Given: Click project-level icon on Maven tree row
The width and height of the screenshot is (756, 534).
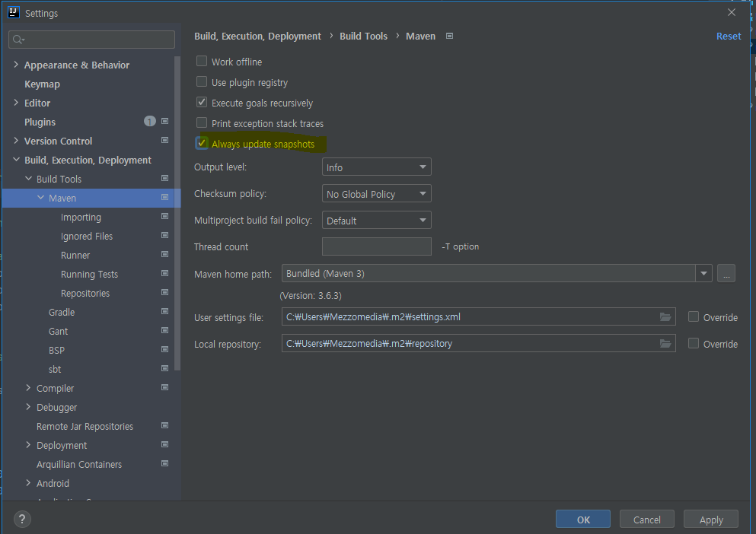Looking at the screenshot, I should coord(165,198).
